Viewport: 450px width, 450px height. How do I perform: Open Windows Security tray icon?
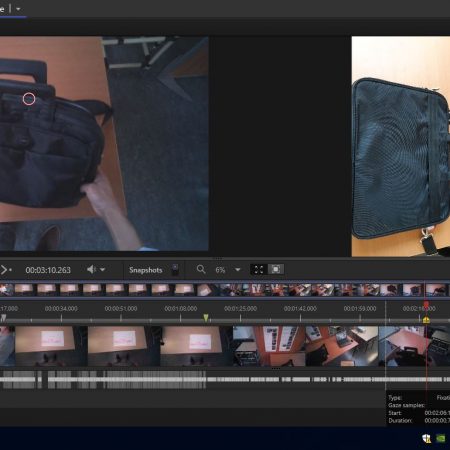click(426, 438)
